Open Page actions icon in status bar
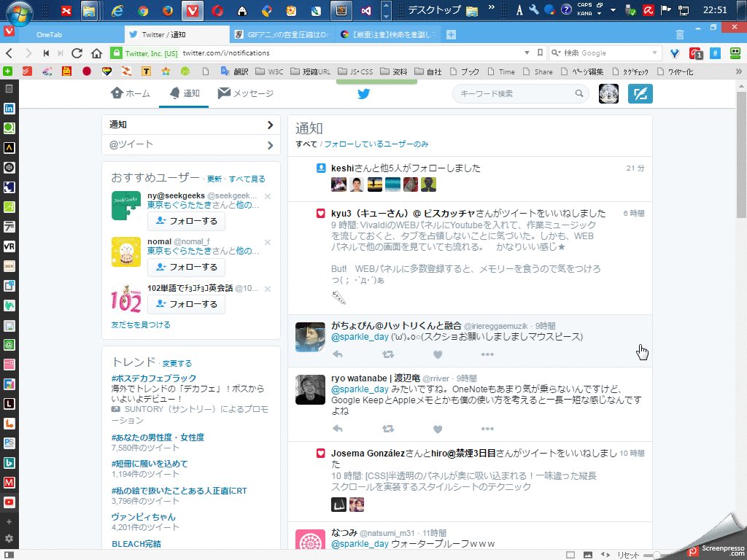 (605, 555)
